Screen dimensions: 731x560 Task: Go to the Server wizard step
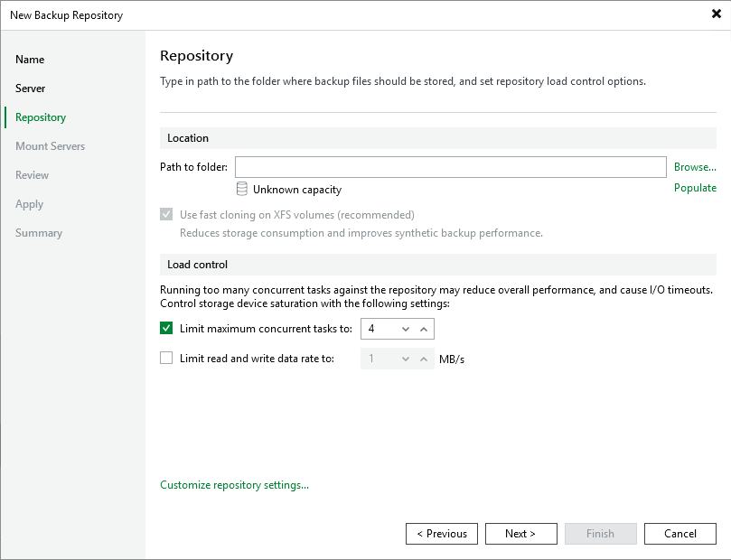click(x=31, y=89)
